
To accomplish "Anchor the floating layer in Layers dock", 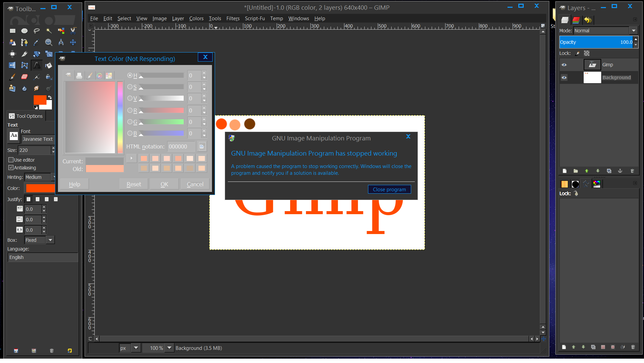I will pos(620,171).
